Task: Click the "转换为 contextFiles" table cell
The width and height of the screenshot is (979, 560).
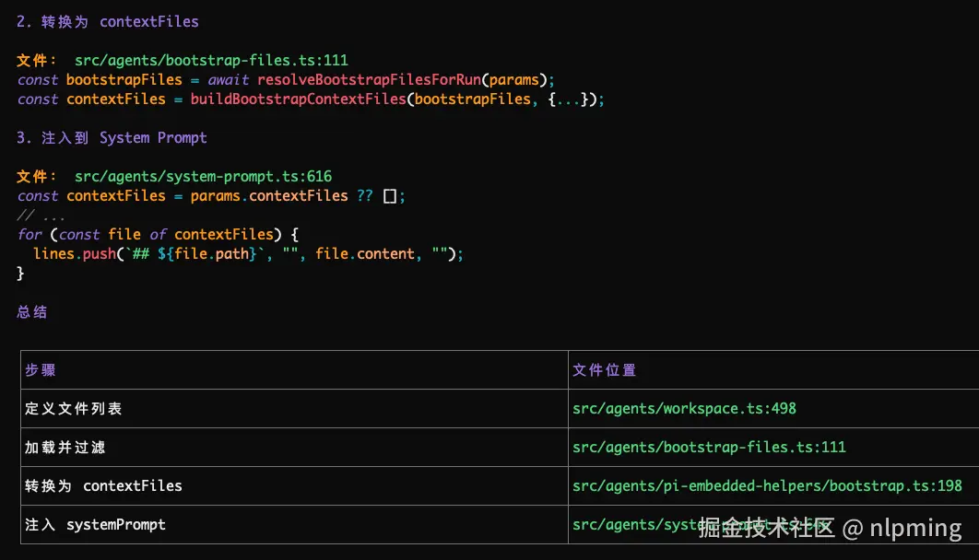Action: 103,485
